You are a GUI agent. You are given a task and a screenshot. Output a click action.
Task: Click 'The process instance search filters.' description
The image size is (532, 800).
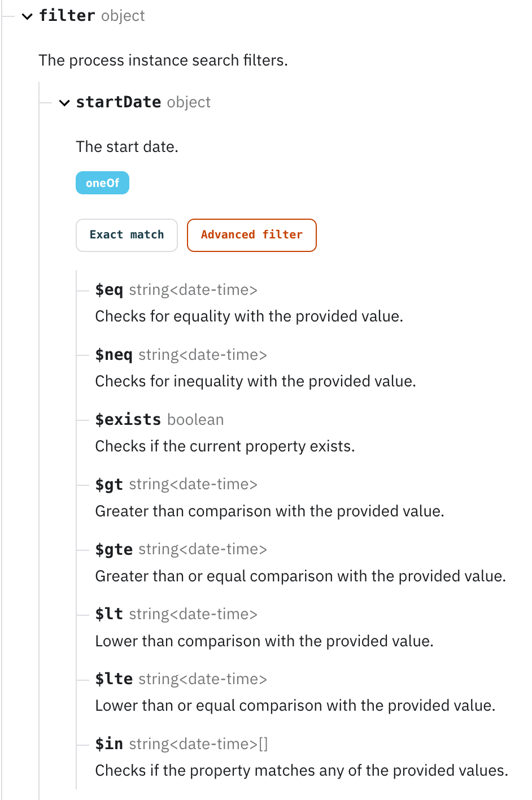163,60
